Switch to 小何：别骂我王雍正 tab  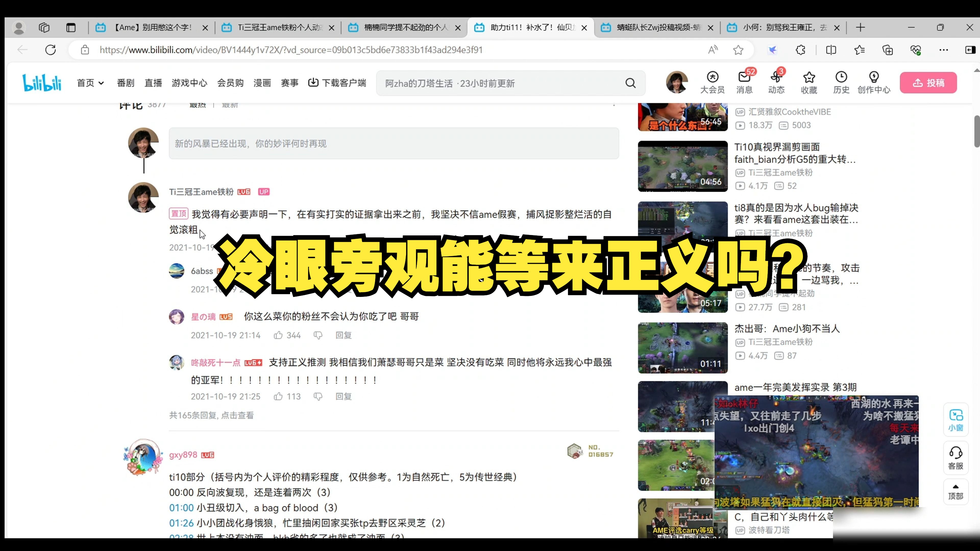pyautogui.click(x=784, y=27)
